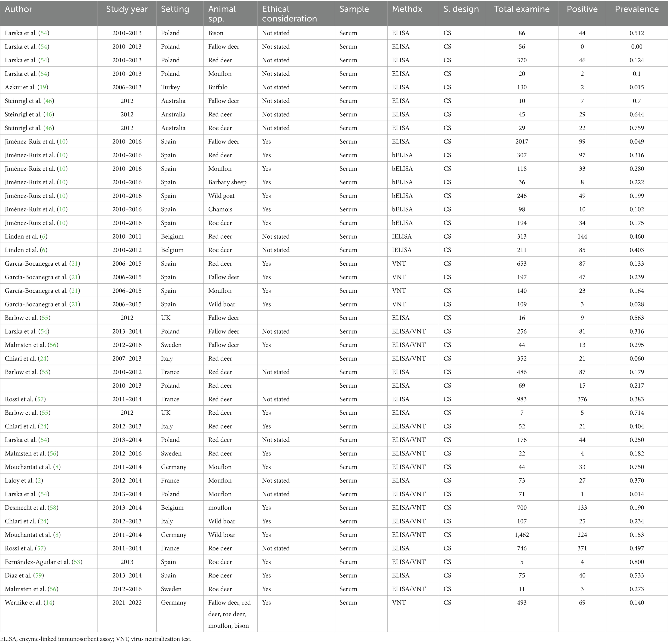Screen dimensions: 668x644
Task: Click the total examined value "700"
Action: [522, 508]
